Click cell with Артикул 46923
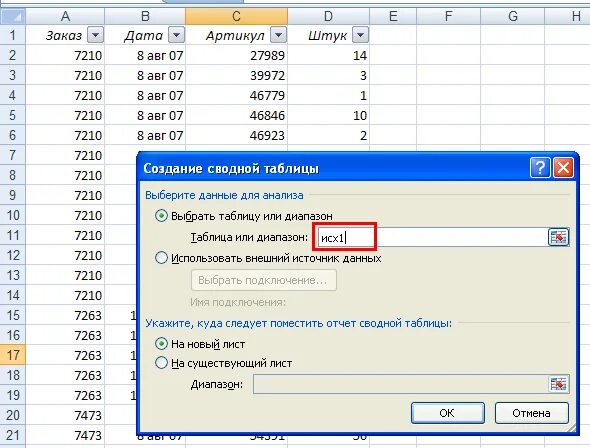This screenshot has width=590, height=448. pos(236,135)
